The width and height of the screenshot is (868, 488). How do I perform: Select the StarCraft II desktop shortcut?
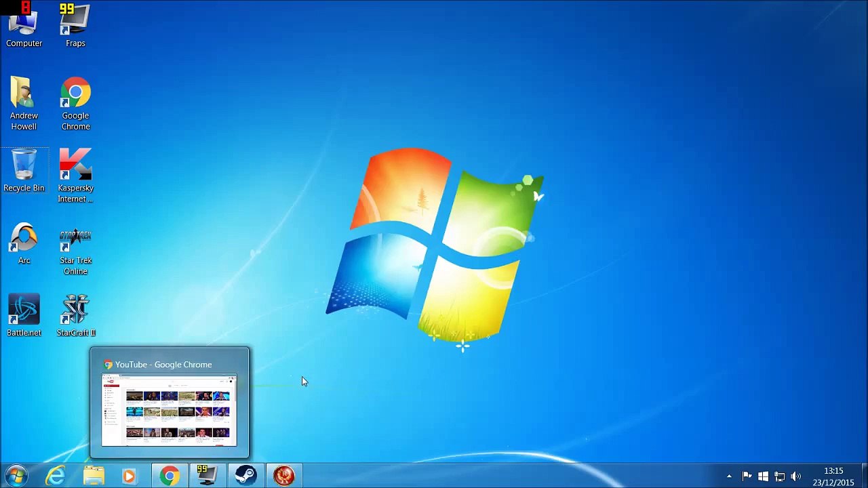click(75, 316)
